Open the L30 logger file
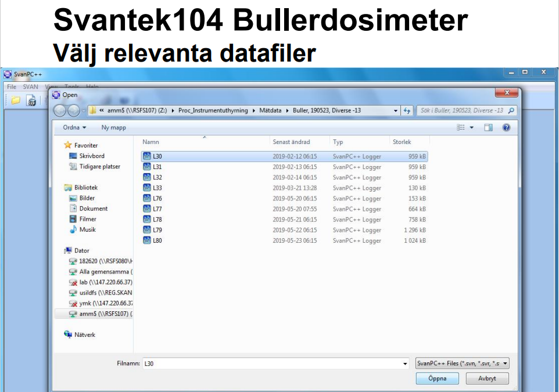This screenshot has height=392, width=559. point(284,156)
